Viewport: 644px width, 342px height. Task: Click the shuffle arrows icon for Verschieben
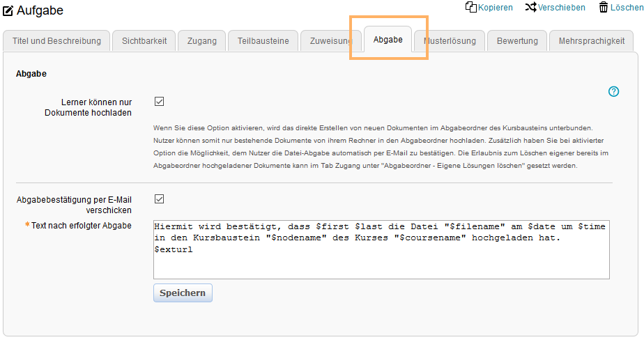click(x=530, y=7)
